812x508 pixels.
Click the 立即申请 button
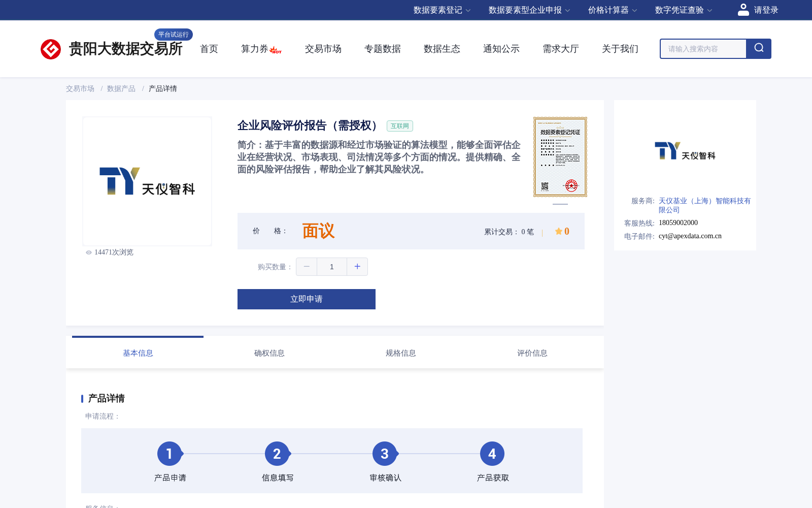click(307, 299)
